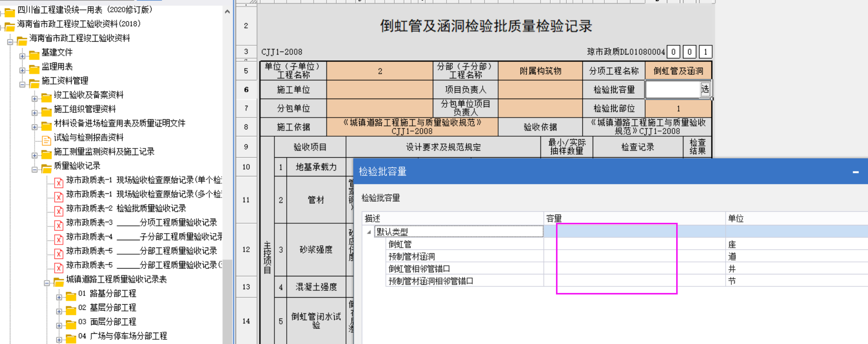Click the 混凝土强度 item cell
Screen dimensions: 868x344
316,287
